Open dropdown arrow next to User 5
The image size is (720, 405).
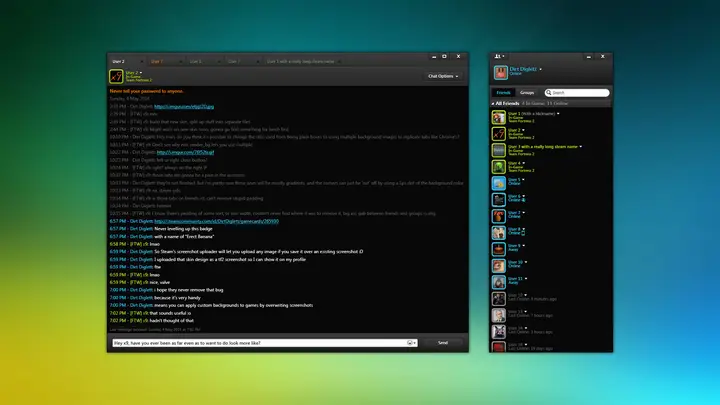(523, 180)
